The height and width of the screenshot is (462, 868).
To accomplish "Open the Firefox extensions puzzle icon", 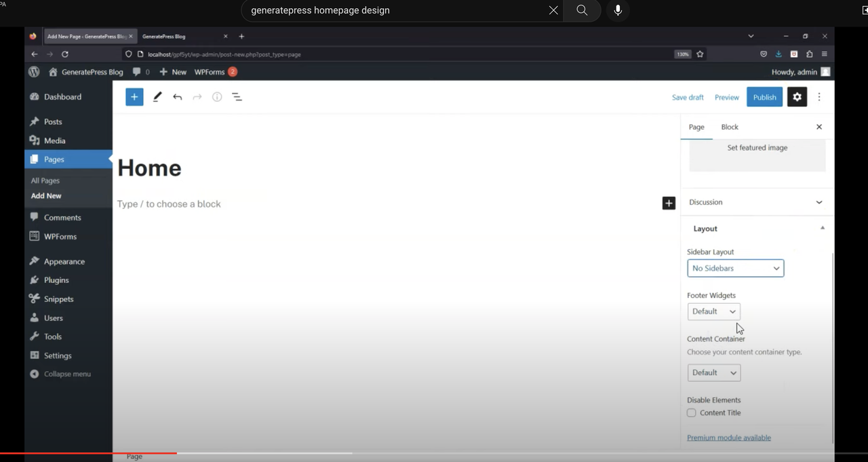I will click(810, 54).
